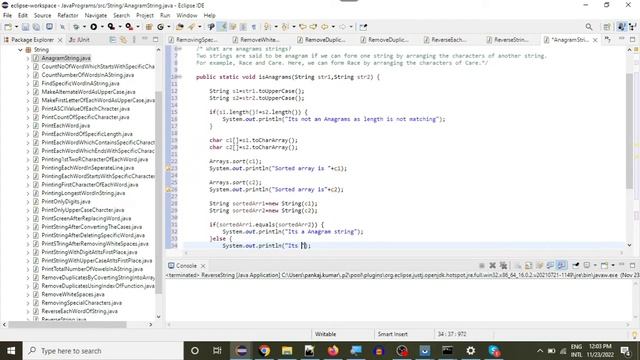
Task: Expand the PrintOnlyDigits.java tree node
Action: (28, 202)
